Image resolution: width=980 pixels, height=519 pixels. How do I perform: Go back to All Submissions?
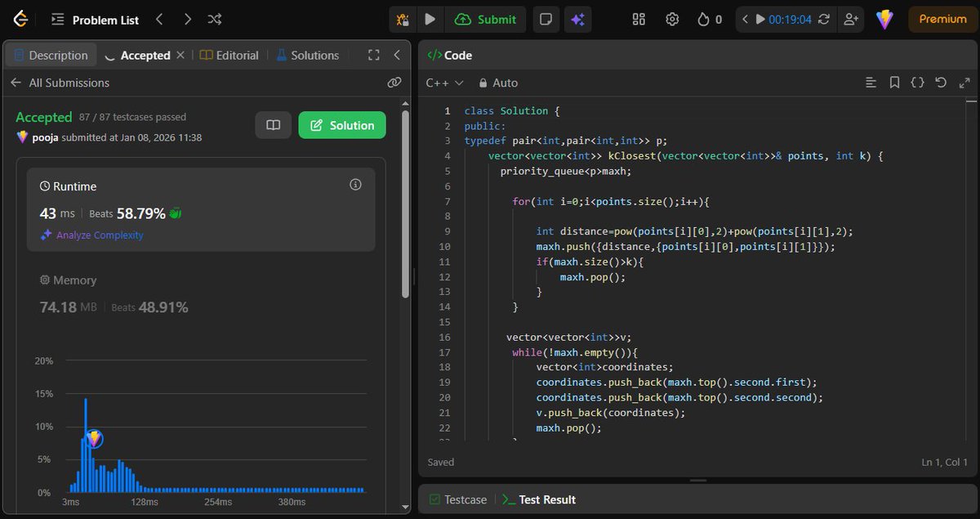(60, 83)
